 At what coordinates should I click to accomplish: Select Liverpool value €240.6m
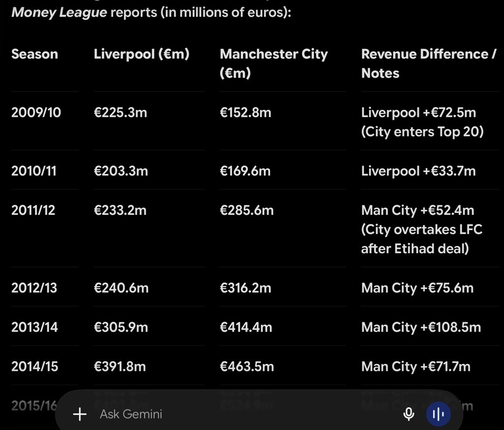pyautogui.click(x=121, y=288)
